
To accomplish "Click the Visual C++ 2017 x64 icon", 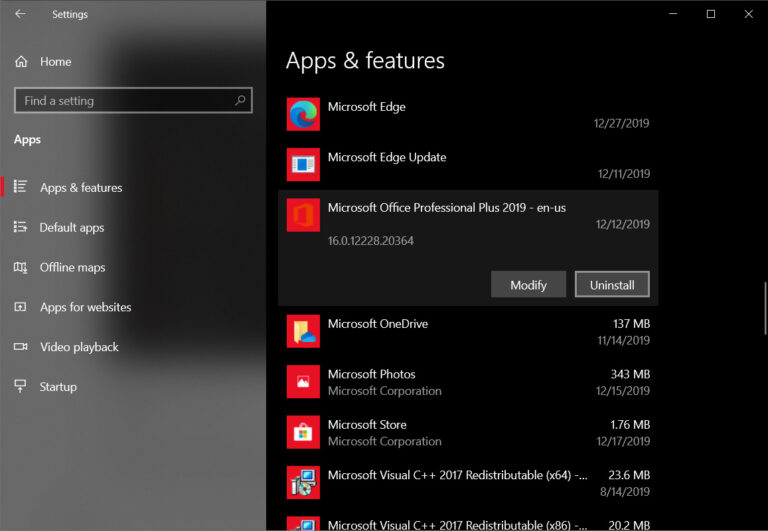I will (x=303, y=483).
